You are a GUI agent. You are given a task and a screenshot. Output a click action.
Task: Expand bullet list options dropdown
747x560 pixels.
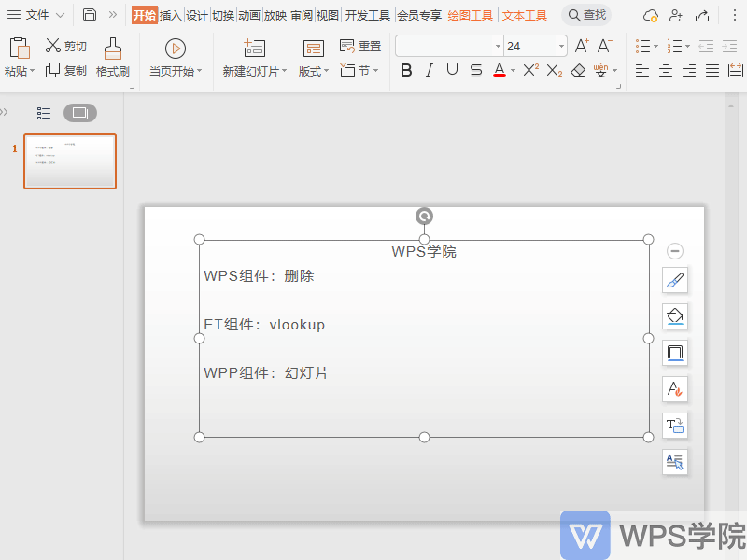click(x=656, y=46)
